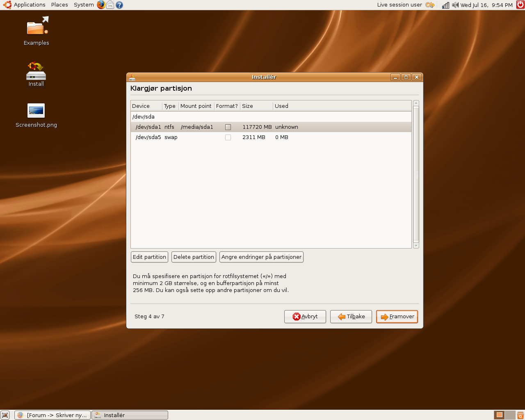525x420 pixels.
Task: Open the System menu
Action: point(84,5)
